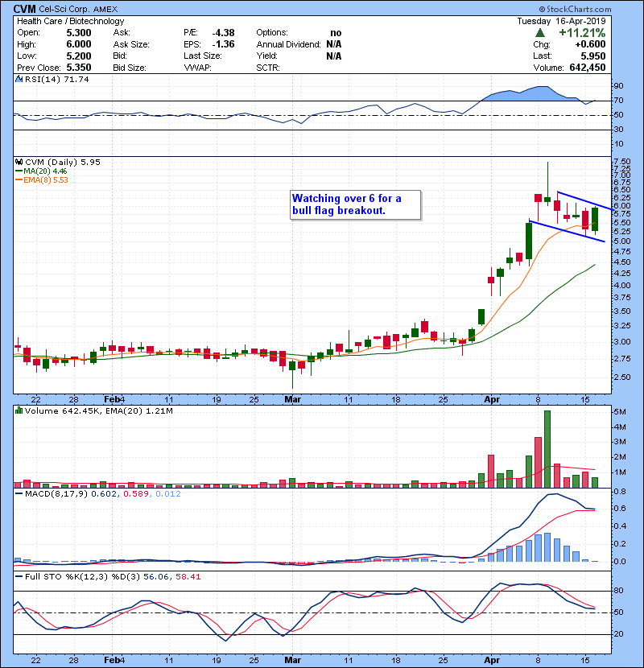Image resolution: width=644 pixels, height=668 pixels.
Task: Click the percent change +11.21%
Action: [x=582, y=33]
